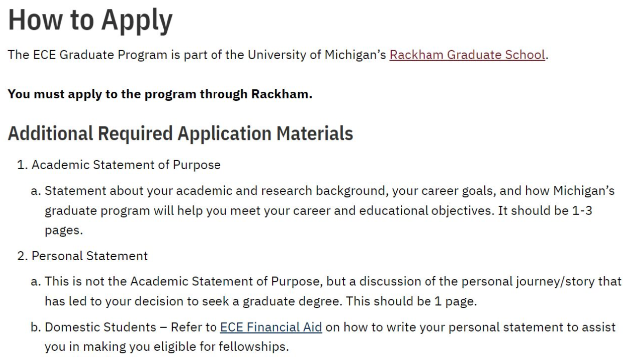Click the "How to Apply" heading
The height and width of the screenshot is (363, 644).
(90, 21)
